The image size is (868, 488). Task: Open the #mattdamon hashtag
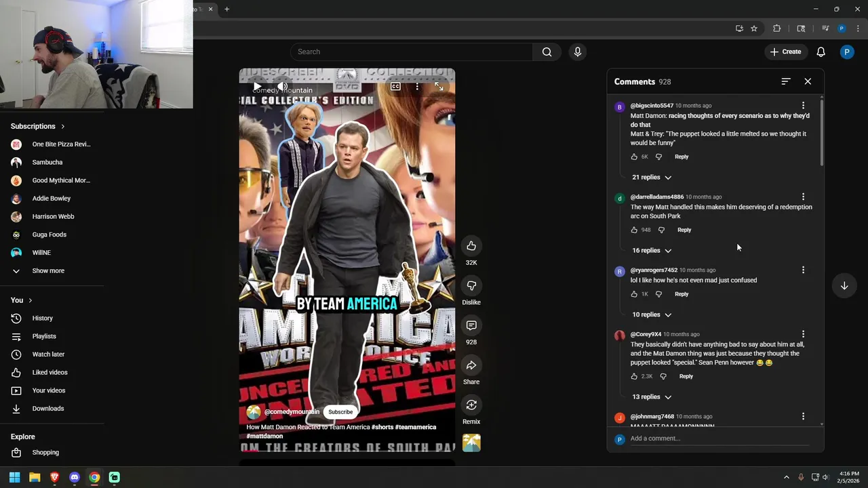click(x=264, y=436)
